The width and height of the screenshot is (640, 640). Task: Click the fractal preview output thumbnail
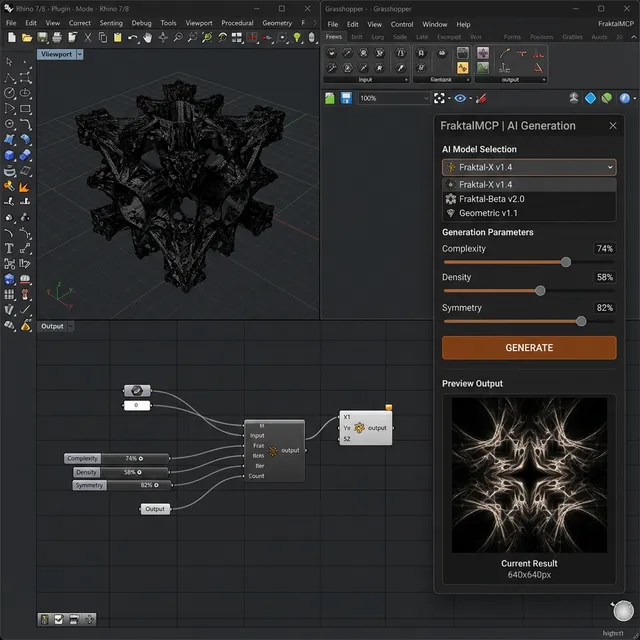click(x=529, y=475)
